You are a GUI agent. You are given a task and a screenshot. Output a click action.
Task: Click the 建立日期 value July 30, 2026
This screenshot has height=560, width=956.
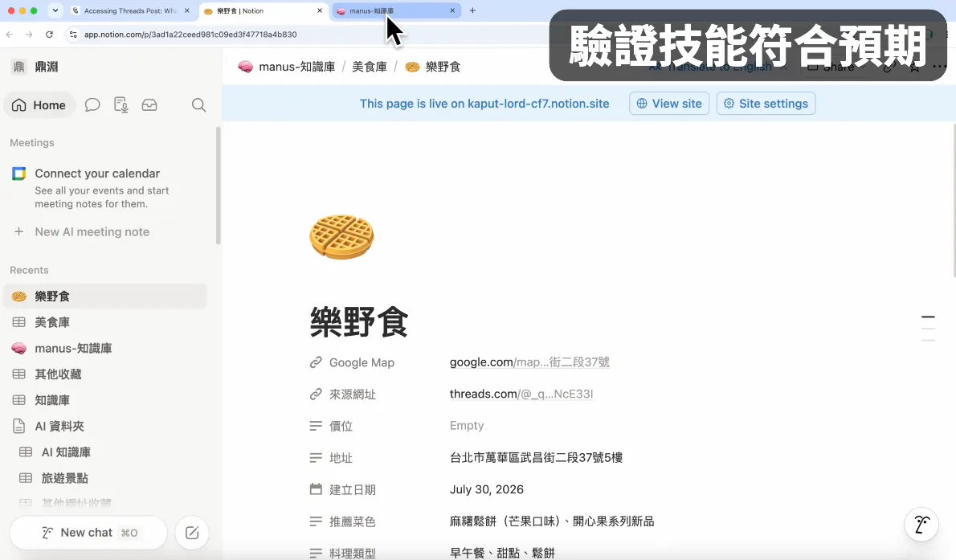487,489
